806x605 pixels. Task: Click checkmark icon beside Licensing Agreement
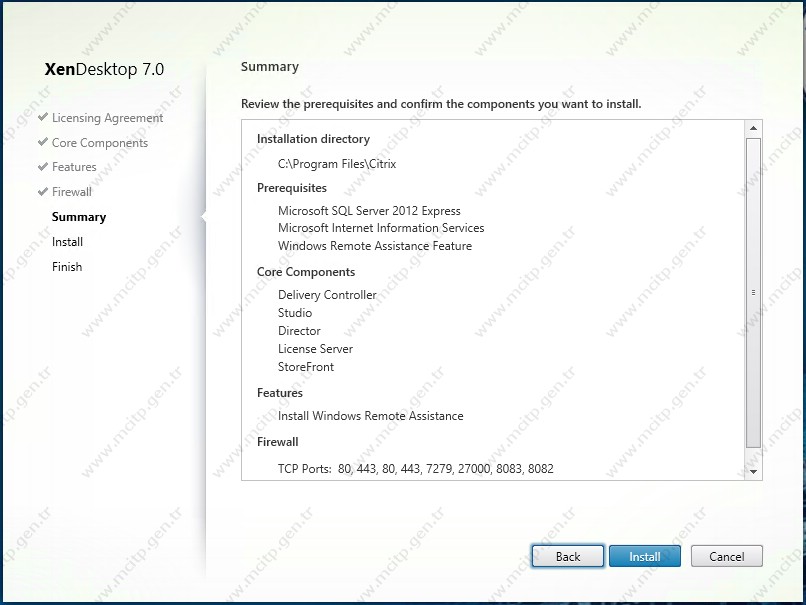pyautogui.click(x=43, y=117)
